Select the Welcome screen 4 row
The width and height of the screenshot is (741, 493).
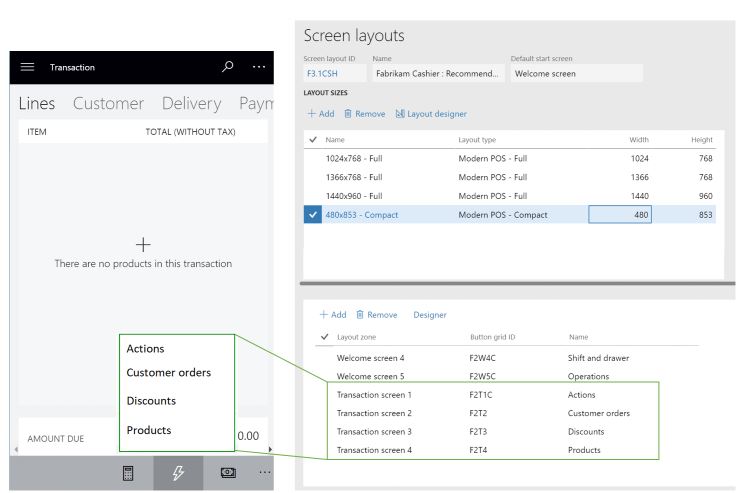(x=507, y=358)
